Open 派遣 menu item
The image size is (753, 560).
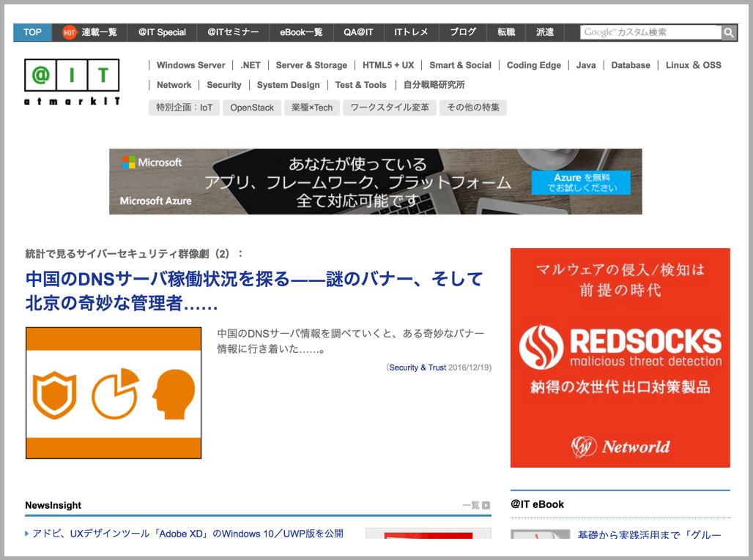pyautogui.click(x=545, y=32)
